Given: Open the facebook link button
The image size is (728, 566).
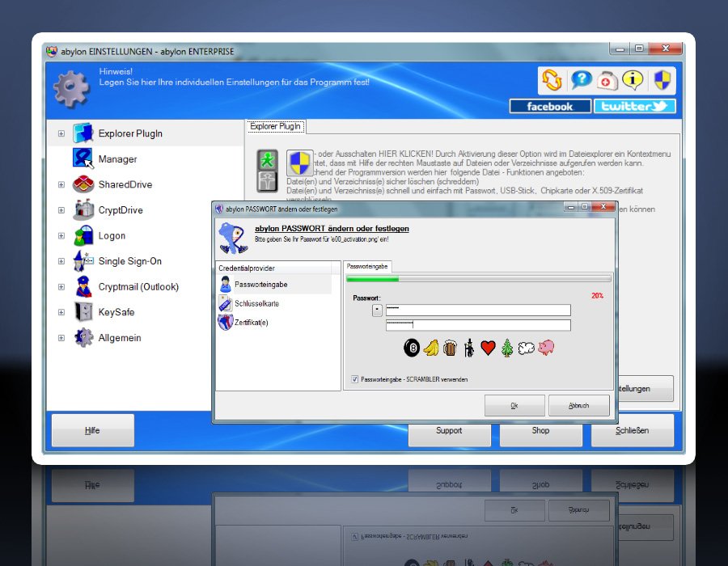Looking at the screenshot, I should [x=550, y=106].
